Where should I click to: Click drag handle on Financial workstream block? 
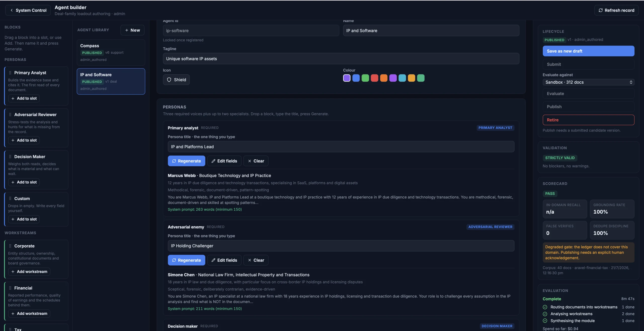point(10,288)
